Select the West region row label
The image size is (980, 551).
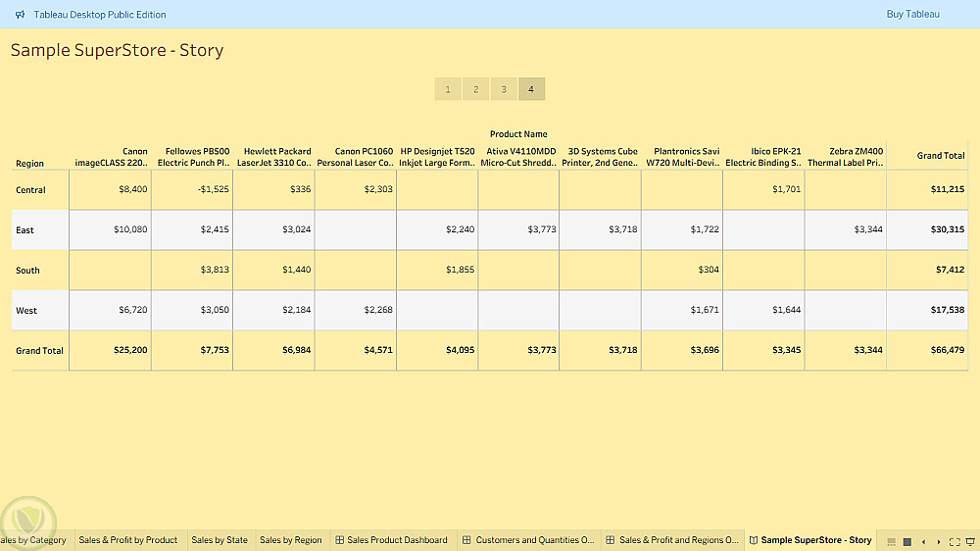pyautogui.click(x=26, y=310)
